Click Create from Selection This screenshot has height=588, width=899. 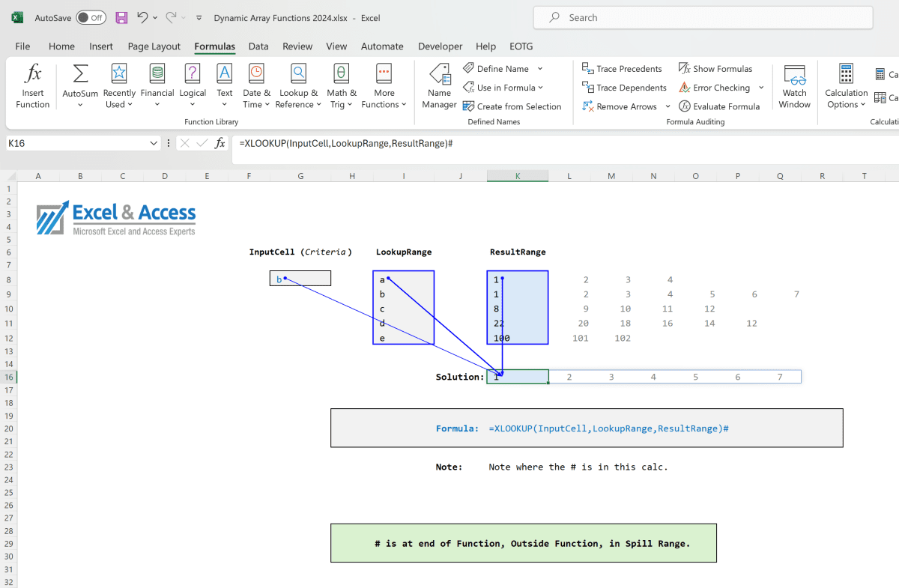513,106
